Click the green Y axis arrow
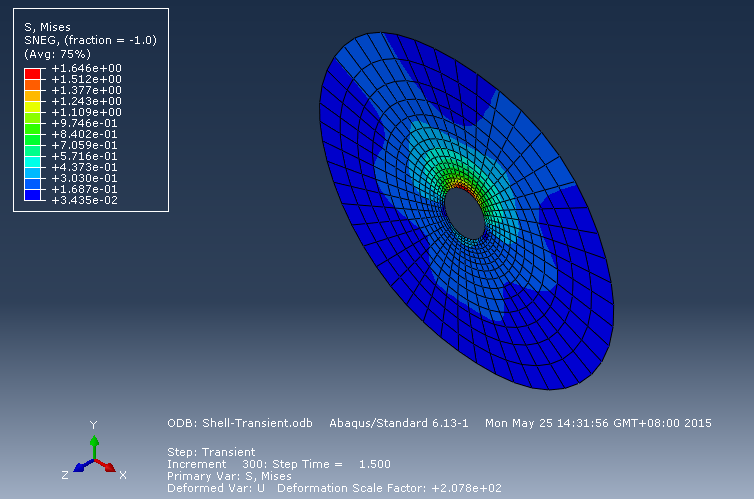Viewport: 754px width, 499px height. [94, 447]
